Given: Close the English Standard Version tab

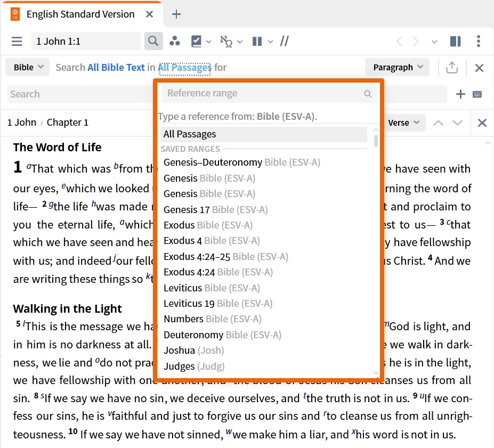Looking at the screenshot, I should click(150, 14).
